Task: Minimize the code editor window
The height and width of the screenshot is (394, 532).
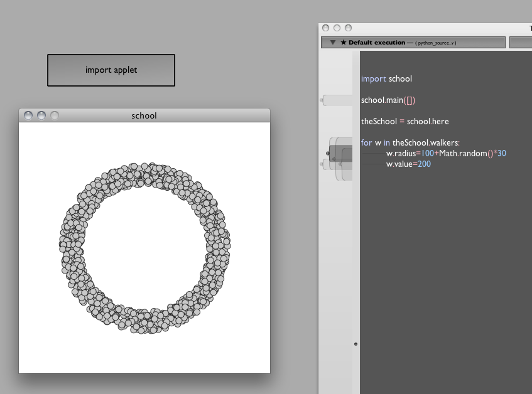Action: point(337,28)
